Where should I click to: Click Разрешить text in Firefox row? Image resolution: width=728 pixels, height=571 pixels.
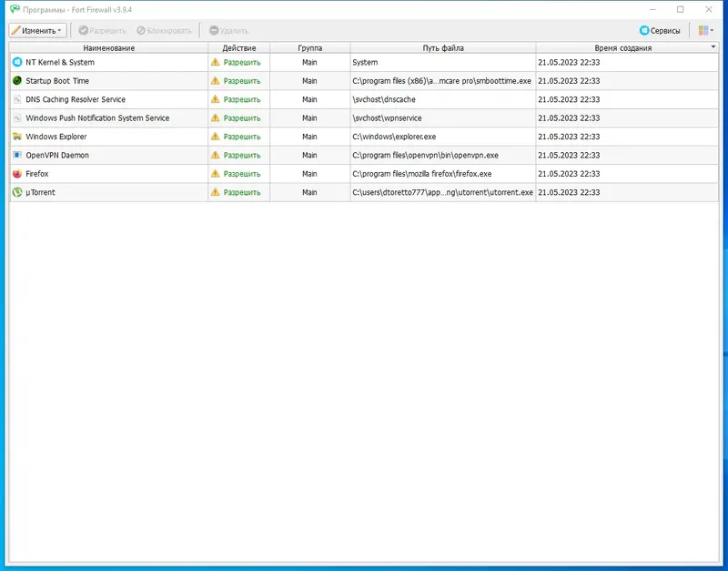pos(242,174)
